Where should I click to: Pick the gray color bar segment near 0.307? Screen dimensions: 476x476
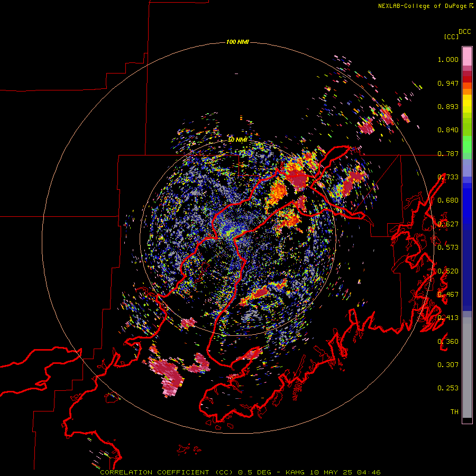(467, 368)
